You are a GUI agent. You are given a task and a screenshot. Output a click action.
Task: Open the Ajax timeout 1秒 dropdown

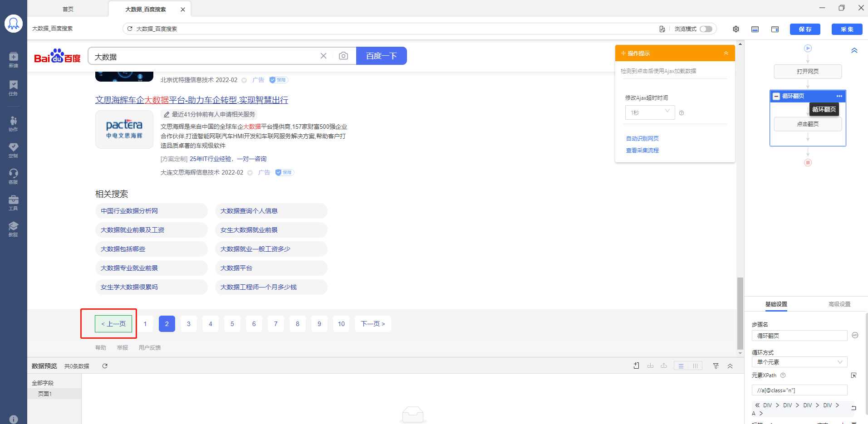(x=650, y=112)
